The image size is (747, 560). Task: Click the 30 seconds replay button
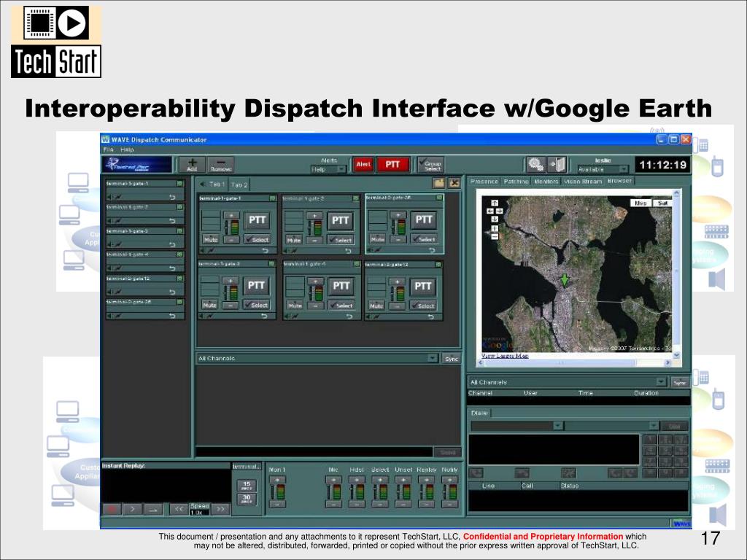tap(247, 499)
